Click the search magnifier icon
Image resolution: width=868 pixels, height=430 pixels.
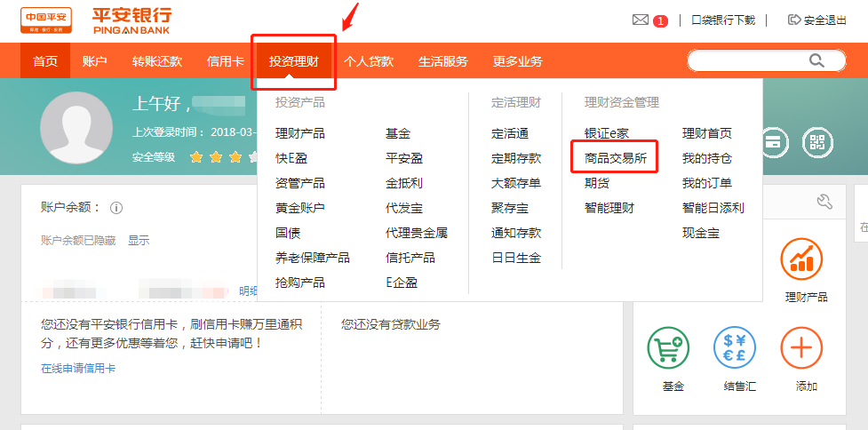click(816, 60)
